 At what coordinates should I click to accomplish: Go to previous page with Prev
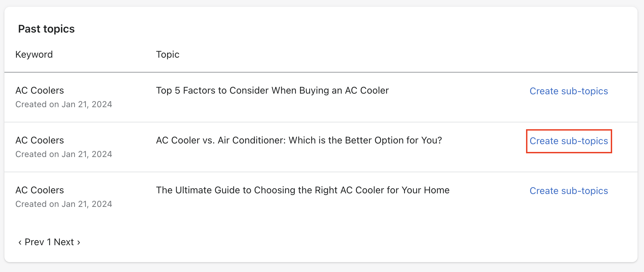(34, 242)
